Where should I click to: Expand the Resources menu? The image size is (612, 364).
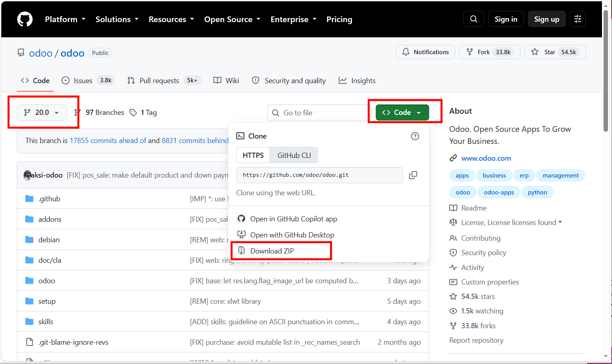pos(171,19)
